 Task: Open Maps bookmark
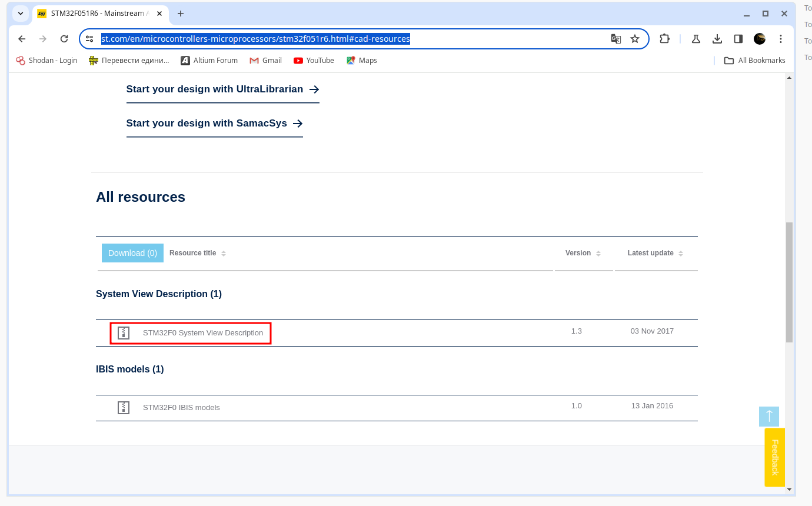(361, 60)
